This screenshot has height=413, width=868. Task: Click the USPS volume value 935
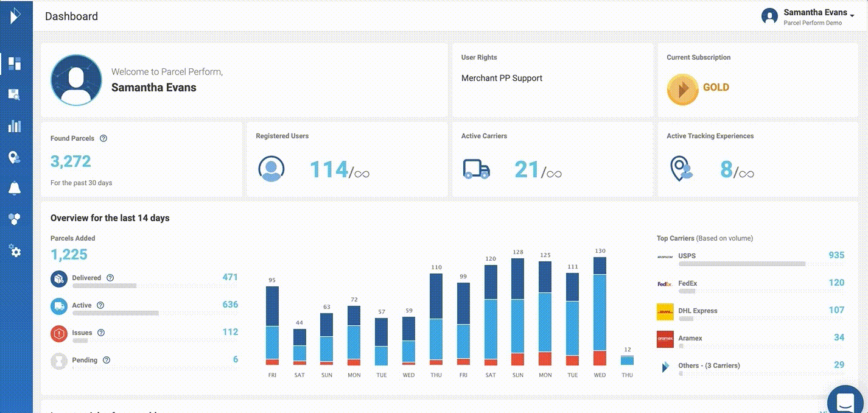836,255
